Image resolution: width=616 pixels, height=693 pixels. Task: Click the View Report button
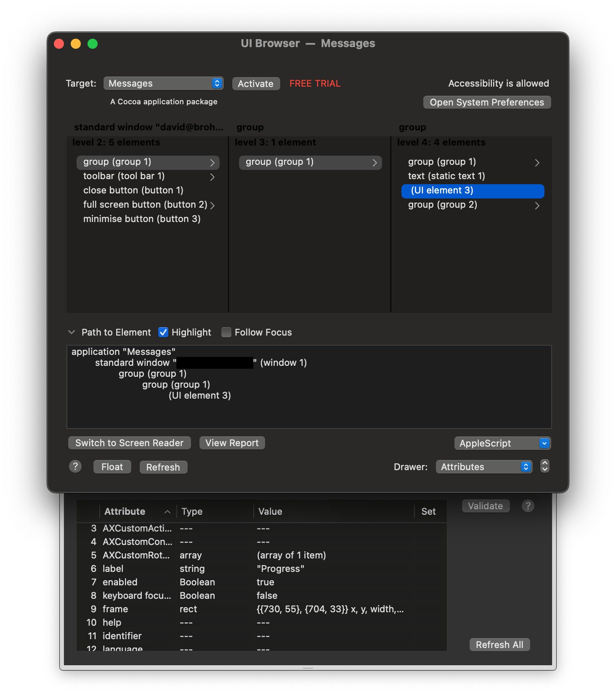click(232, 443)
